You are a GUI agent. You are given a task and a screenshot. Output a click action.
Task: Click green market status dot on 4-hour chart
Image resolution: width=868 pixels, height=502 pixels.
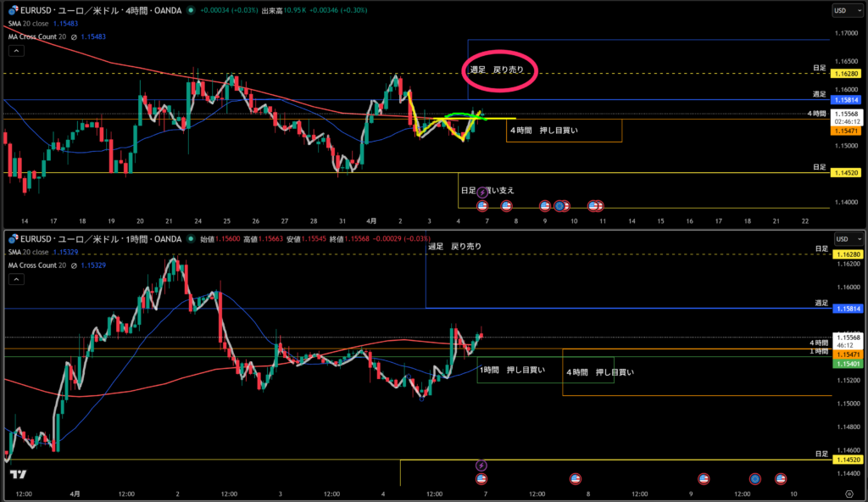coord(191,10)
